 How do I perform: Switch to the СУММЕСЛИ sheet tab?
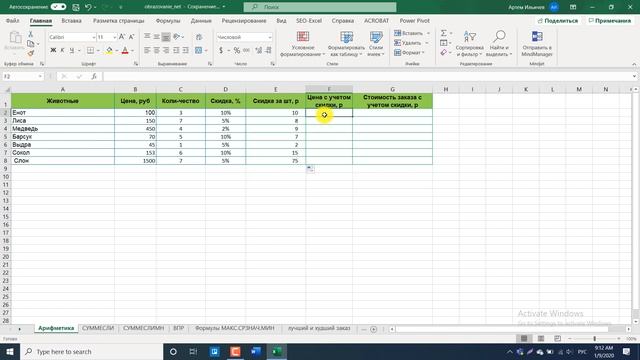98,328
